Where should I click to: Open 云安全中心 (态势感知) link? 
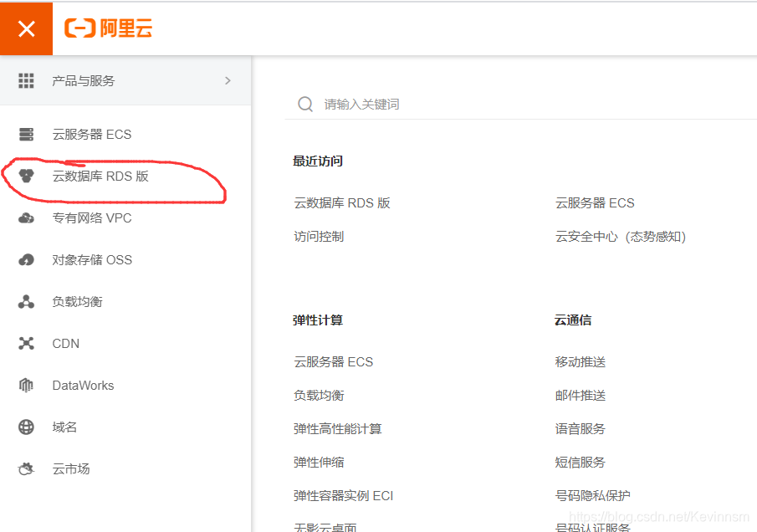pyautogui.click(x=621, y=237)
